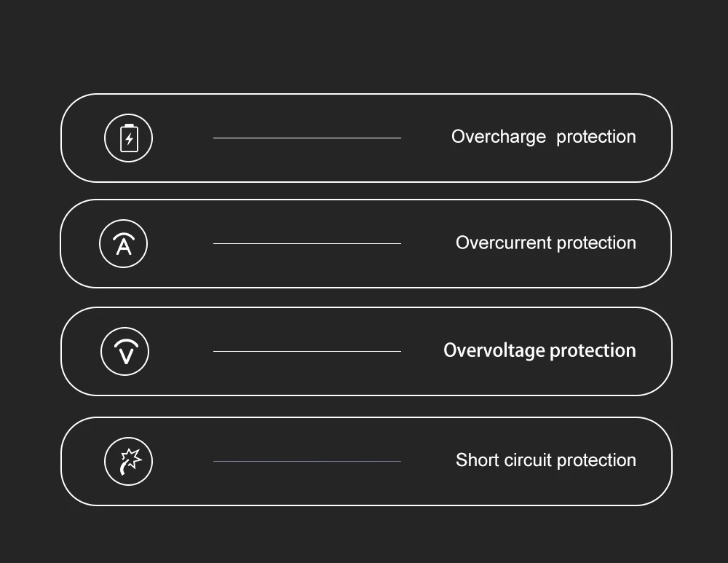Click "protection" in the Overvoltage row
728x563 pixels.
coord(593,351)
